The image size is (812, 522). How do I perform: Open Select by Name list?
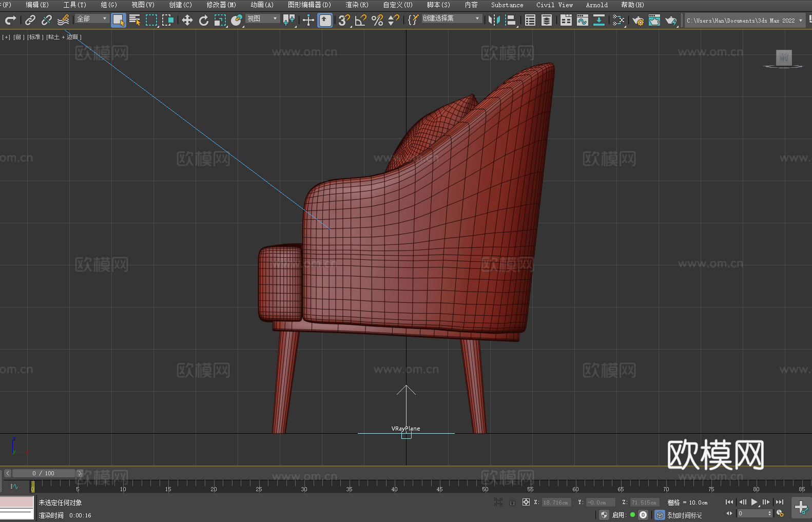click(x=135, y=20)
